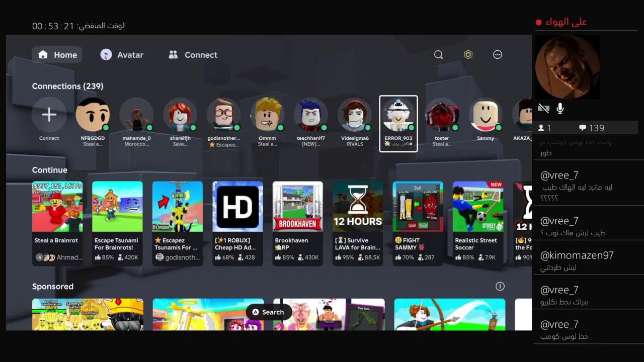Open Escapez Tsunamis game tile
The image size is (644, 362).
point(178,223)
